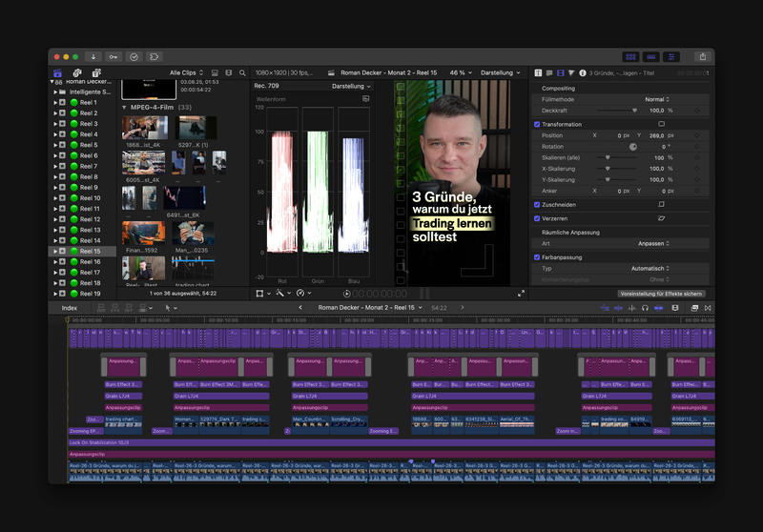Screen dimensions: 763x532
Task: Switch to the color inspector triangle icon
Action: (x=571, y=72)
